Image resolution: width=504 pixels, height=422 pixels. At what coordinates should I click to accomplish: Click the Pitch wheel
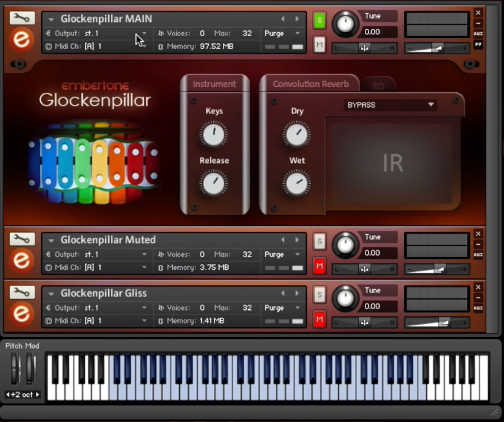[15, 369]
